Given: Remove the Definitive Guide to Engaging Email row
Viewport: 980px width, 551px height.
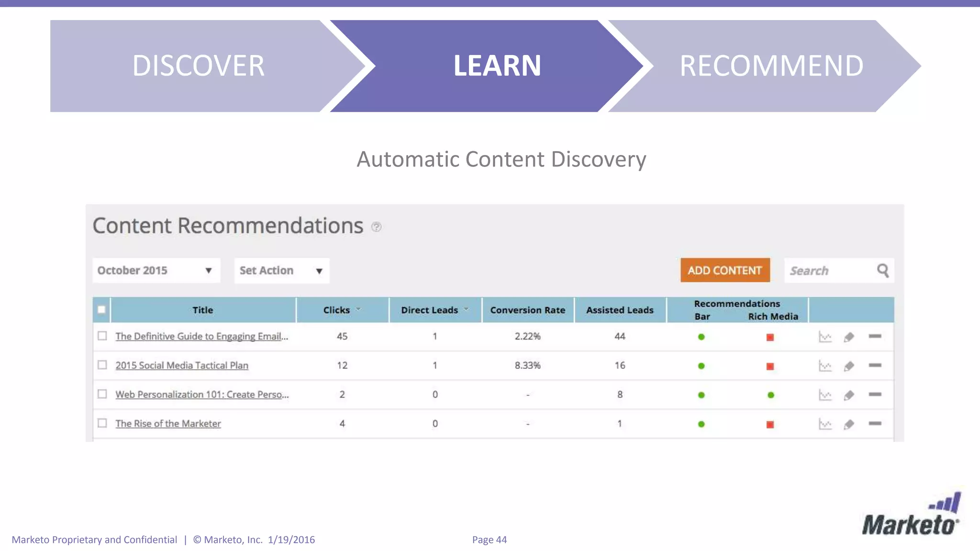Looking at the screenshot, I should (875, 336).
